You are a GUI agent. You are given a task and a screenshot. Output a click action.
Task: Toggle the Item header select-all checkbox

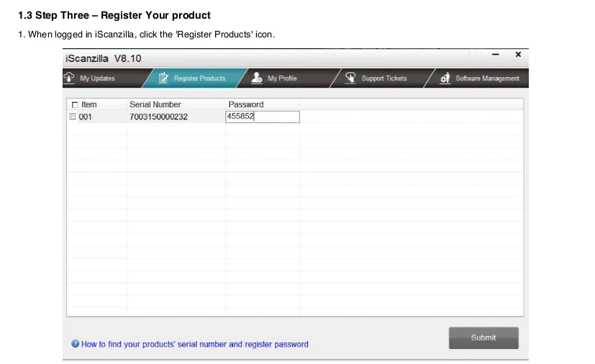(74, 105)
